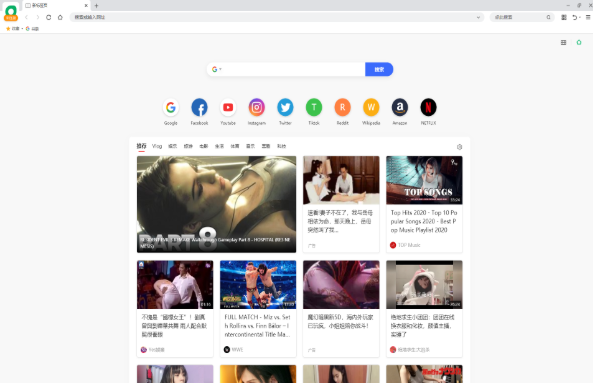Focus the browser address bar
The height and width of the screenshot is (383, 593).
[x=273, y=17]
